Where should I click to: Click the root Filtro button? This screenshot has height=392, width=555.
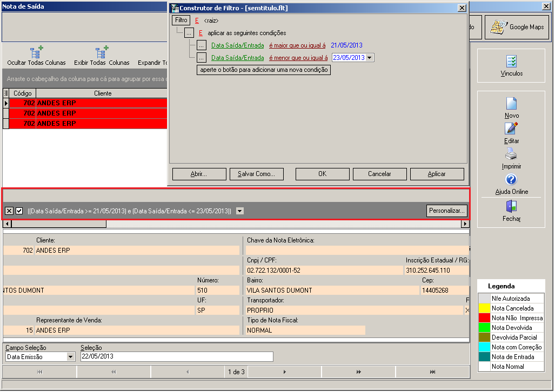[181, 20]
